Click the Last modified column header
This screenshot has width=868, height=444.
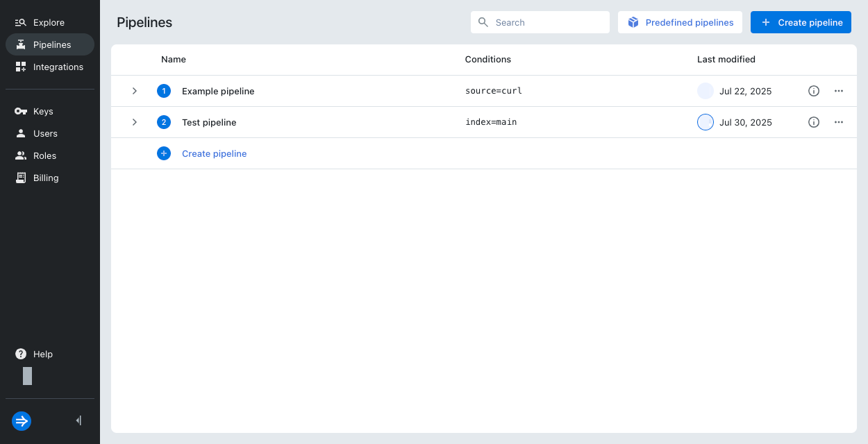[x=726, y=60]
